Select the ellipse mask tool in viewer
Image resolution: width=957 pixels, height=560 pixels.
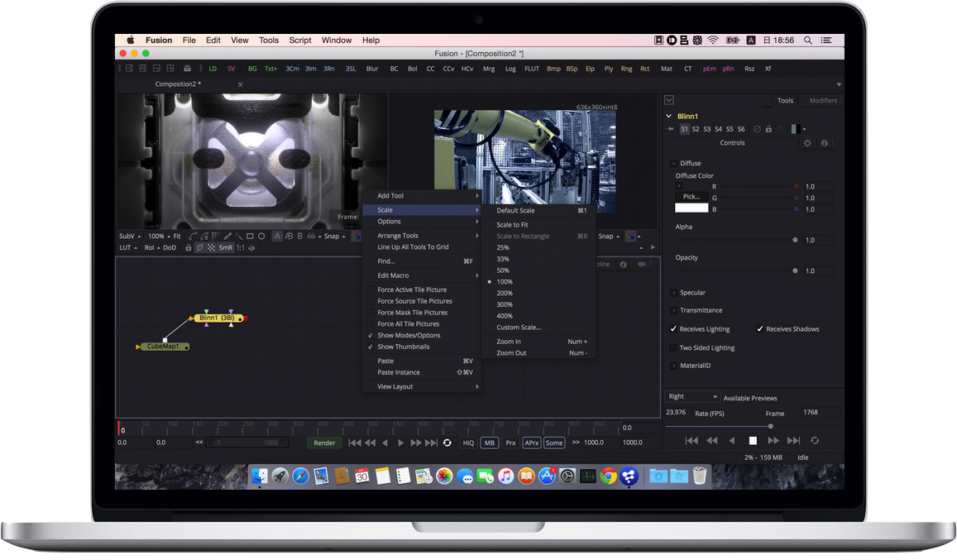click(x=261, y=237)
